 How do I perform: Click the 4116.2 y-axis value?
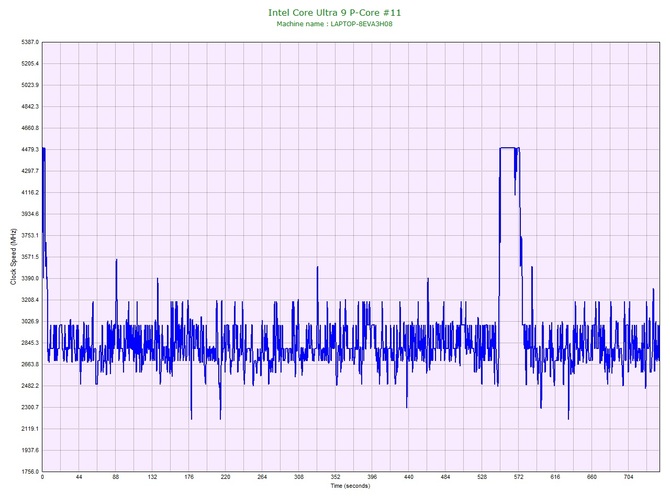[x=30, y=192]
